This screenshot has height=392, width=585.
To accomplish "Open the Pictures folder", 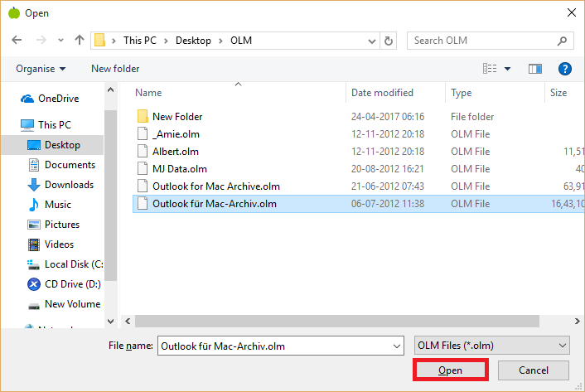I will [54, 225].
